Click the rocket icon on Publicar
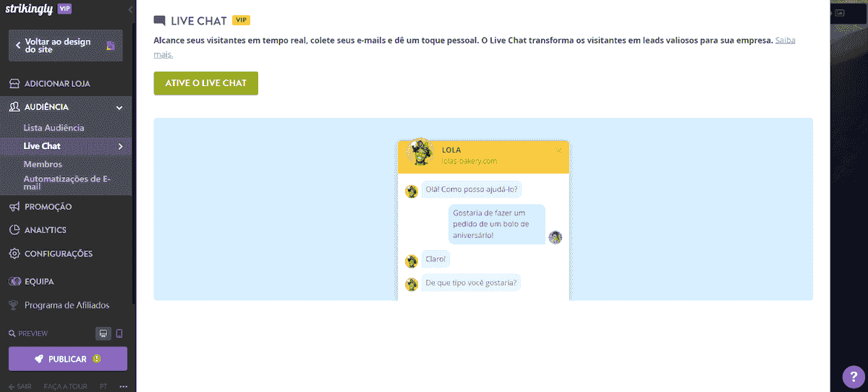Image resolution: width=868 pixels, height=392 pixels. tap(39, 359)
